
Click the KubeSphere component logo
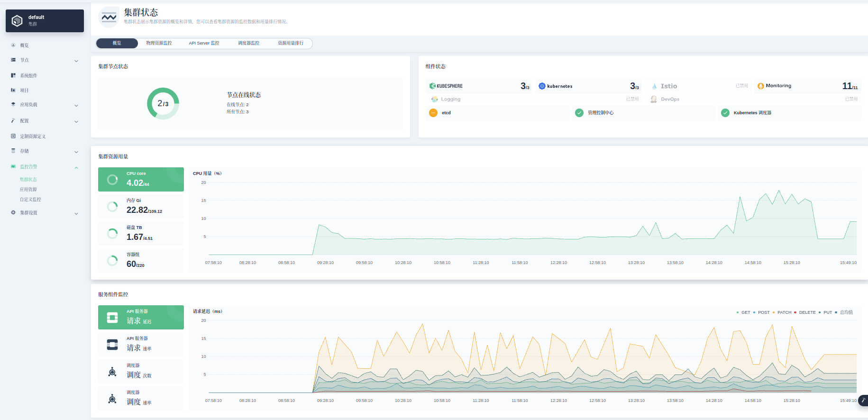pos(432,86)
